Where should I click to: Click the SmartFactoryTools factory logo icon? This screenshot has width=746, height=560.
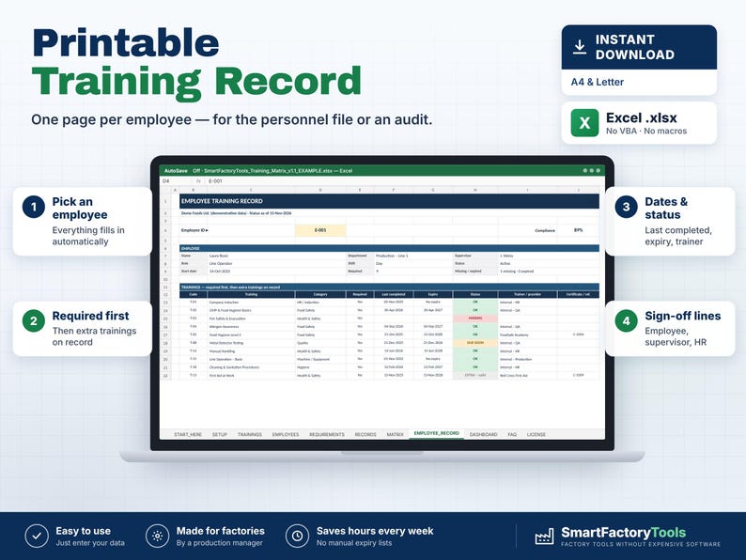point(544,537)
